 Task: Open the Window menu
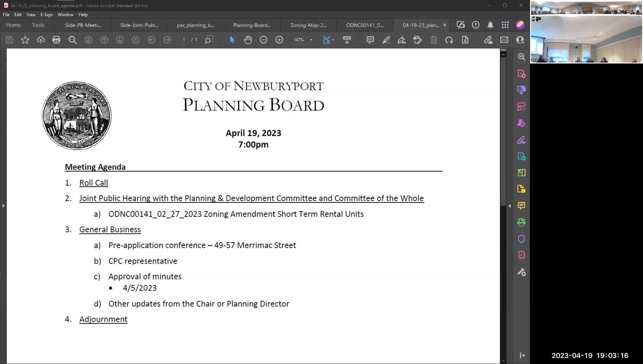66,14
